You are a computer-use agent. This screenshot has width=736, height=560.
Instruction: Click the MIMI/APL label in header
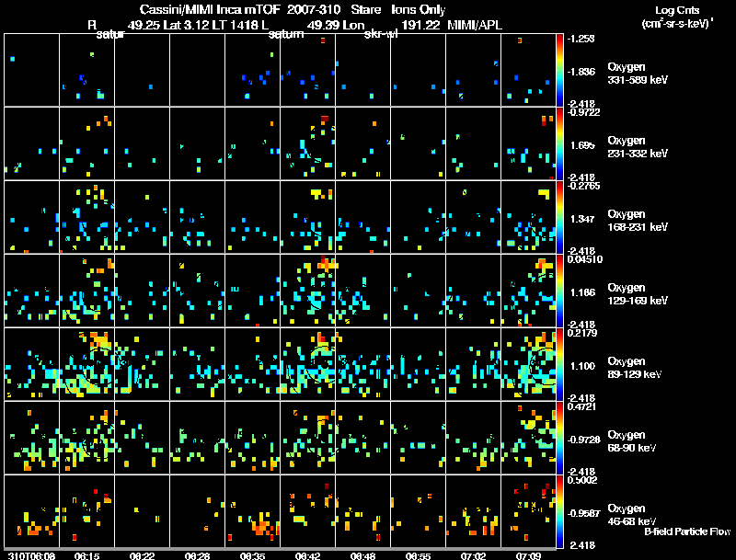click(475, 25)
